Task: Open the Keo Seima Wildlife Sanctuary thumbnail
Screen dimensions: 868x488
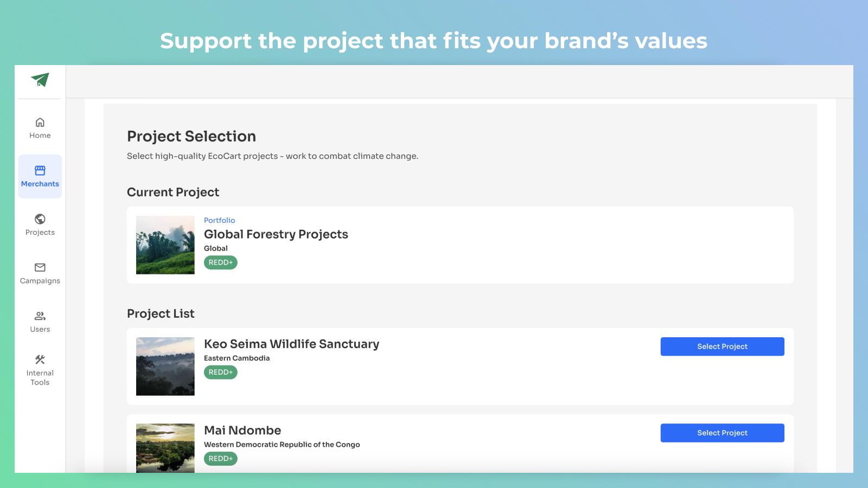Action: (x=165, y=367)
